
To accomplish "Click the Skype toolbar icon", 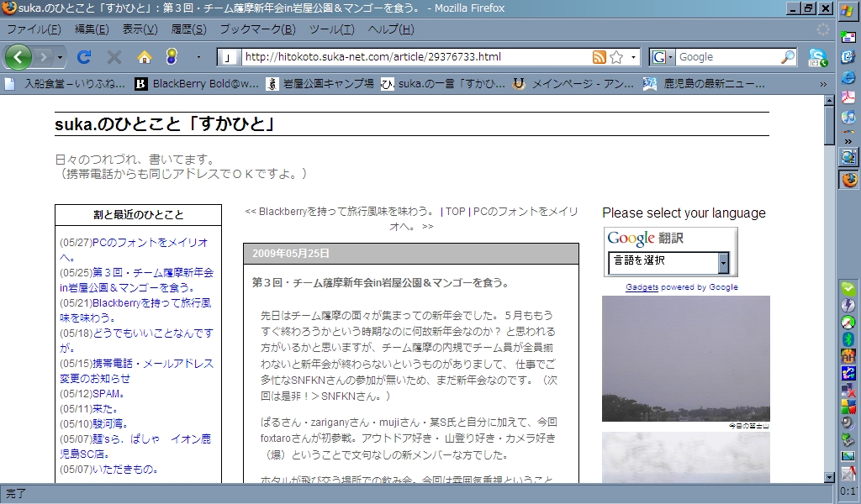I will pyautogui.click(x=817, y=57).
